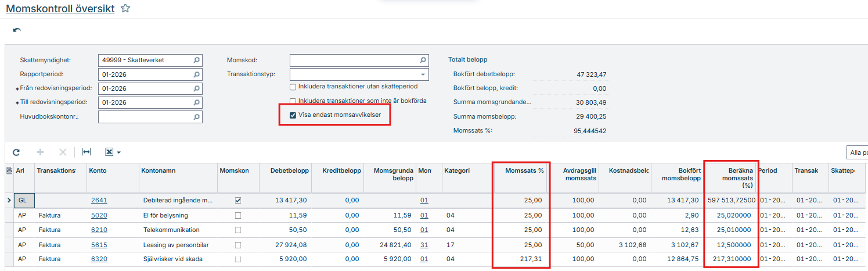
Task: Open the Alla filter dropdown at right
Action: coord(857,152)
